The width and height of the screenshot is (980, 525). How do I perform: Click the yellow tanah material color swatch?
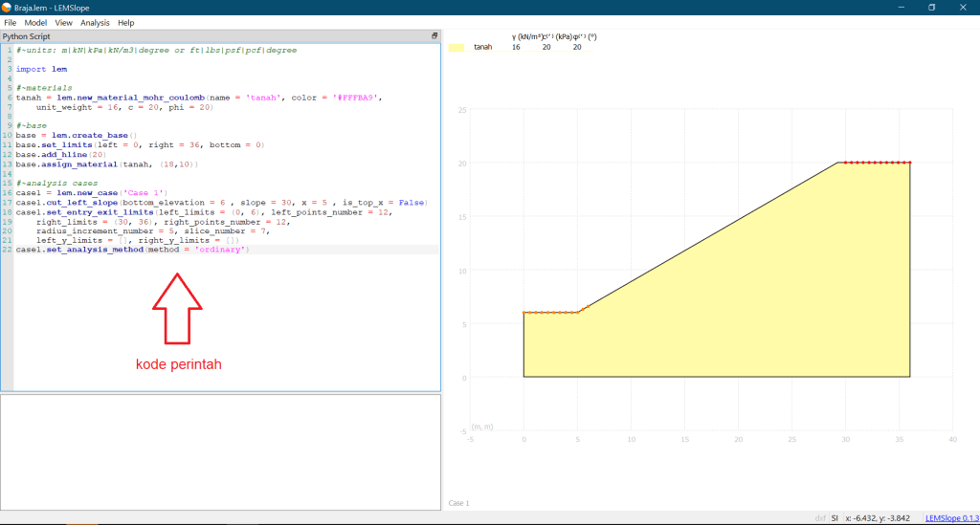tap(457, 46)
